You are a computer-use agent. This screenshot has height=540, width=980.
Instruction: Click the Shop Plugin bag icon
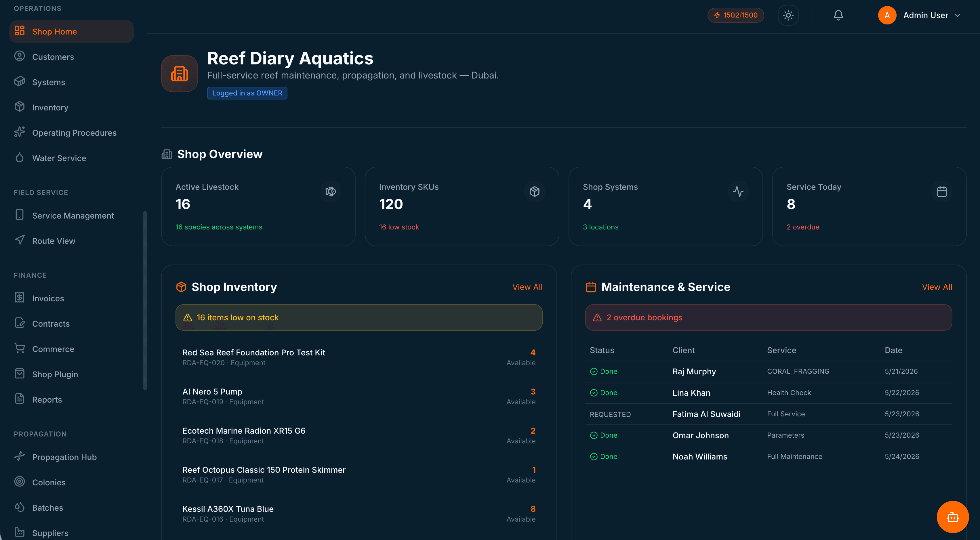[19, 374]
